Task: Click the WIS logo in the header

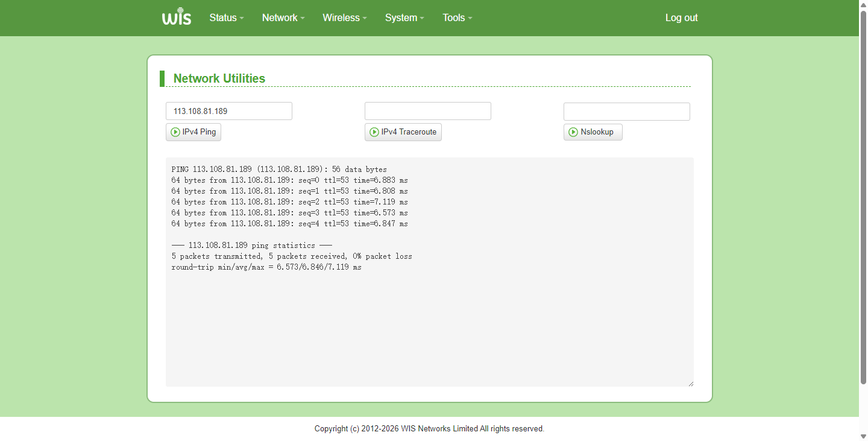Action: click(x=177, y=17)
